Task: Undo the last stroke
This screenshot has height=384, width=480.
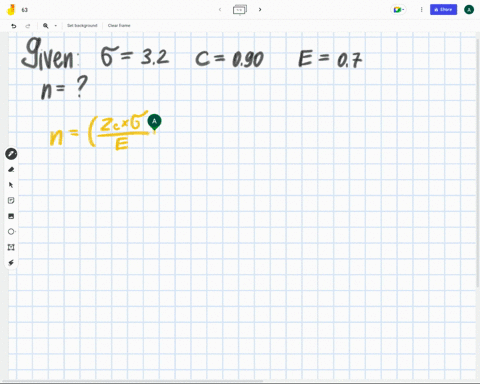Action: point(14,26)
